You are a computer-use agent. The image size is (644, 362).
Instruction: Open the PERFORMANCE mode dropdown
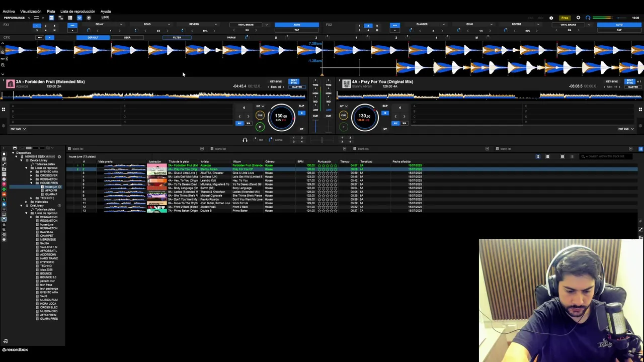tap(17, 18)
